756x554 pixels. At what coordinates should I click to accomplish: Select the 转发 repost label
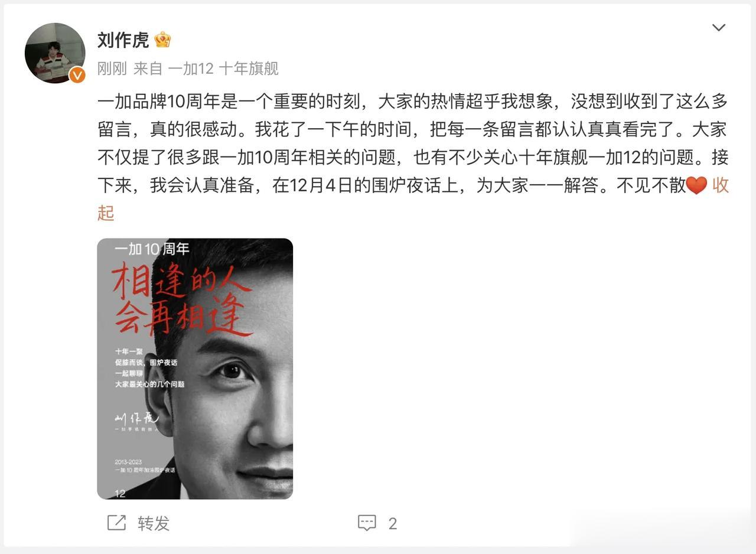tap(154, 523)
